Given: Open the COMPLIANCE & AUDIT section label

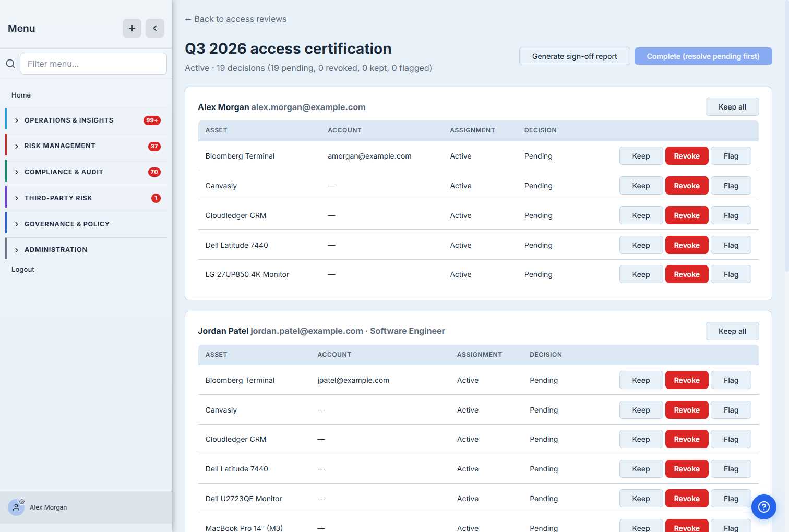Looking at the screenshot, I should 64,172.
